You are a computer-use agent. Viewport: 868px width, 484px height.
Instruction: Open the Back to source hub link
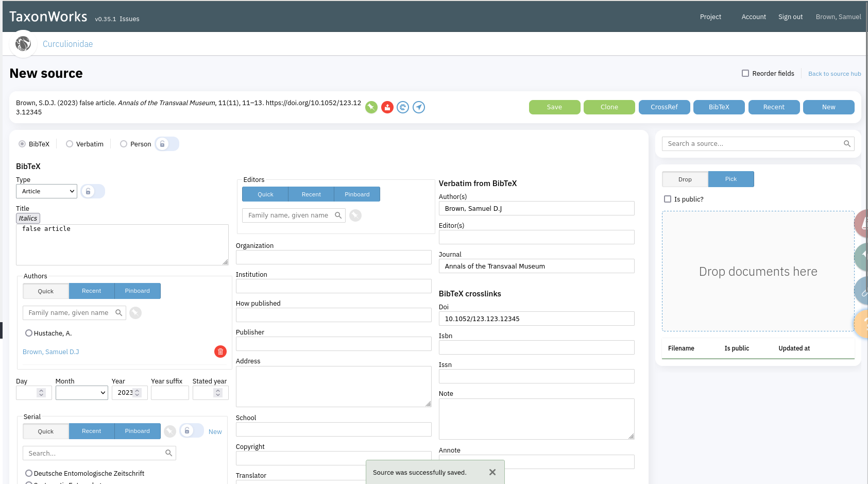[x=835, y=74]
